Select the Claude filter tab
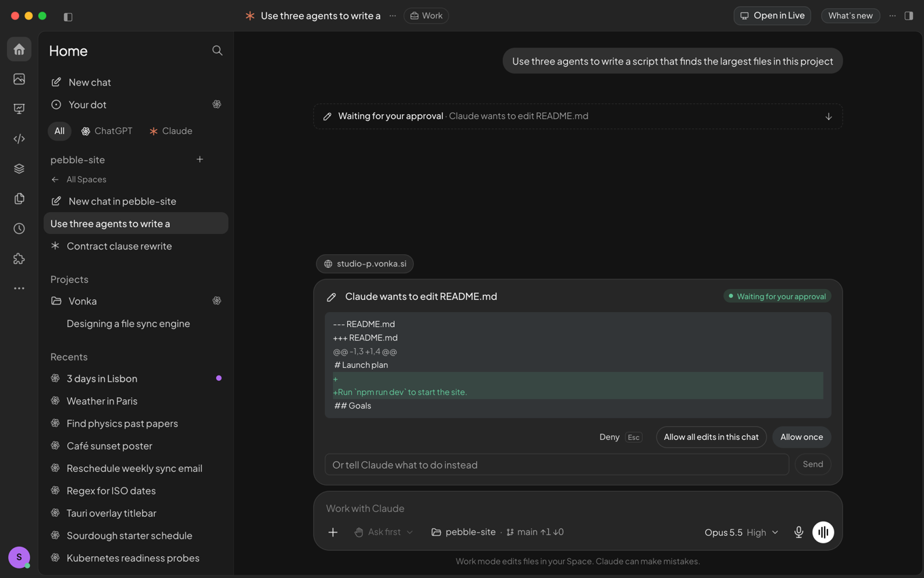This screenshot has height=578, width=924. pos(171,131)
